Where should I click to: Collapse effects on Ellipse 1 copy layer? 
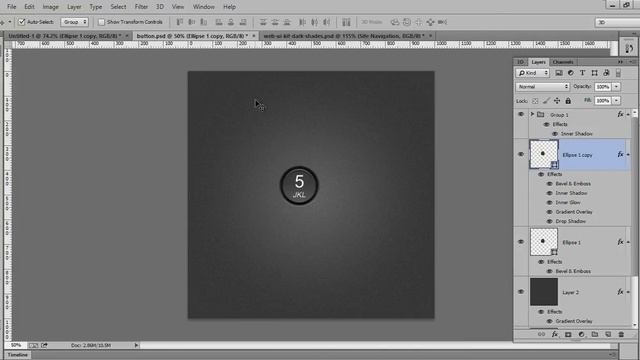(628, 155)
